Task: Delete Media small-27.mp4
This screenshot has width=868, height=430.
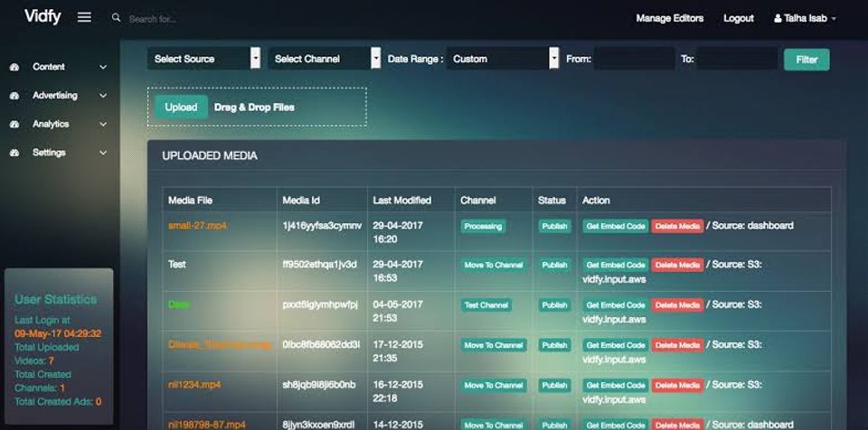Action: (x=677, y=227)
